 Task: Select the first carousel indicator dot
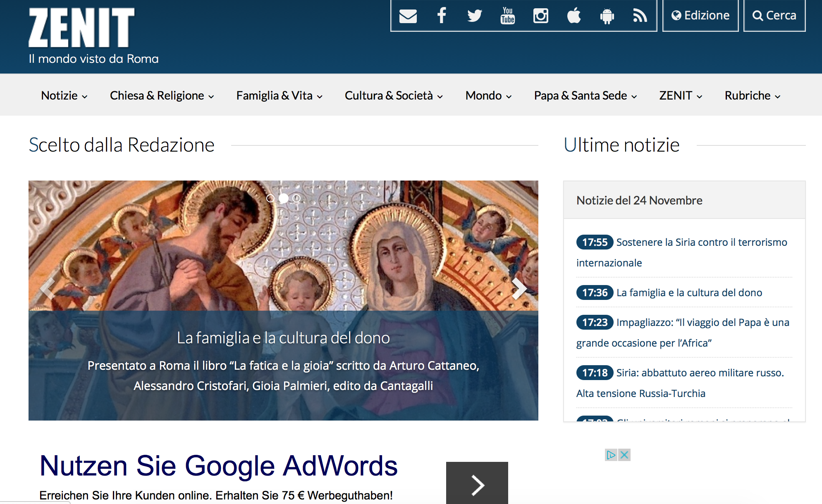[x=270, y=198]
